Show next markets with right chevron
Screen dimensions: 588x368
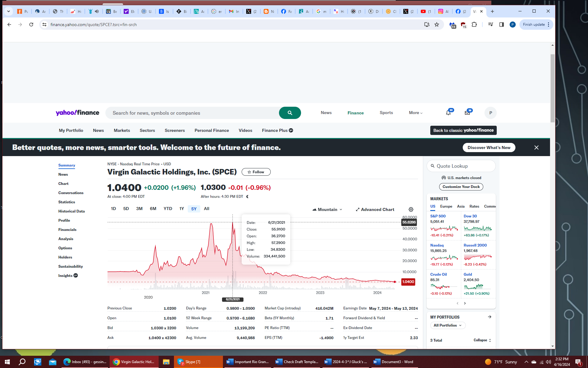point(465,303)
